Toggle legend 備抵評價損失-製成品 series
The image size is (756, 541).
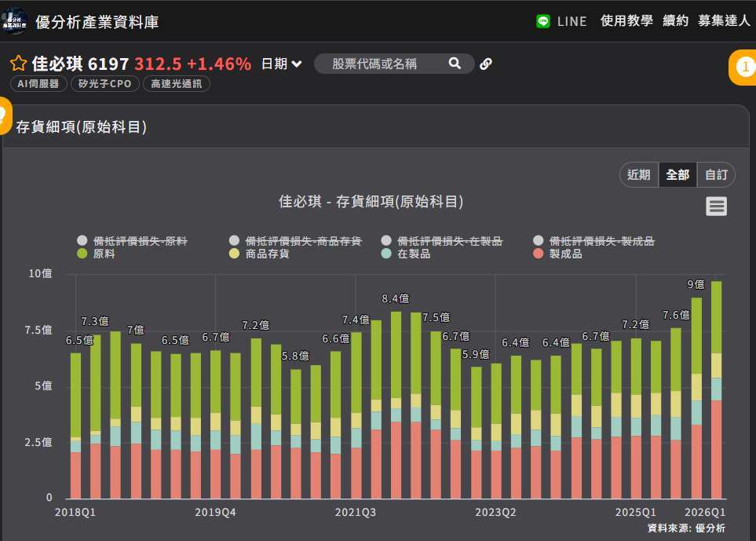(x=594, y=240)
